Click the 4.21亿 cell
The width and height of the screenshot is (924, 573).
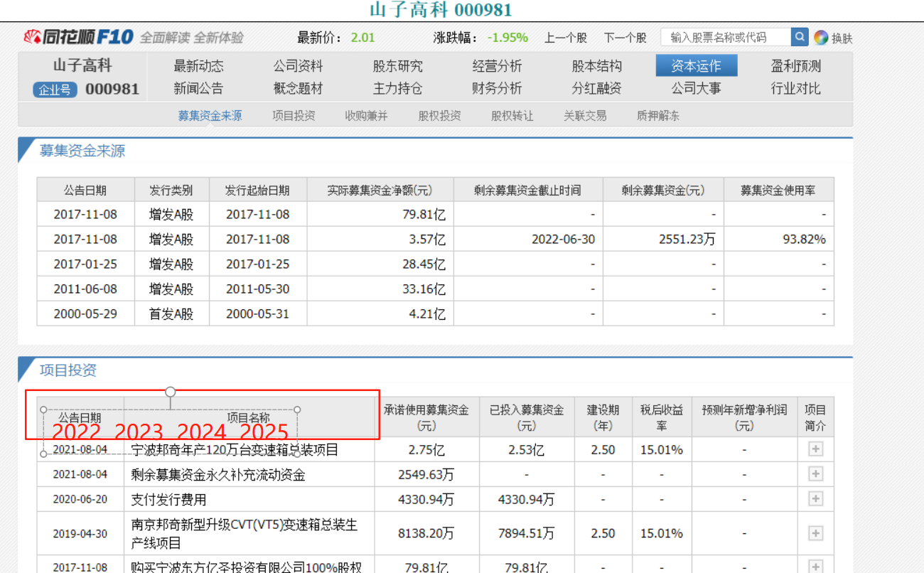[x=427, y=314]
